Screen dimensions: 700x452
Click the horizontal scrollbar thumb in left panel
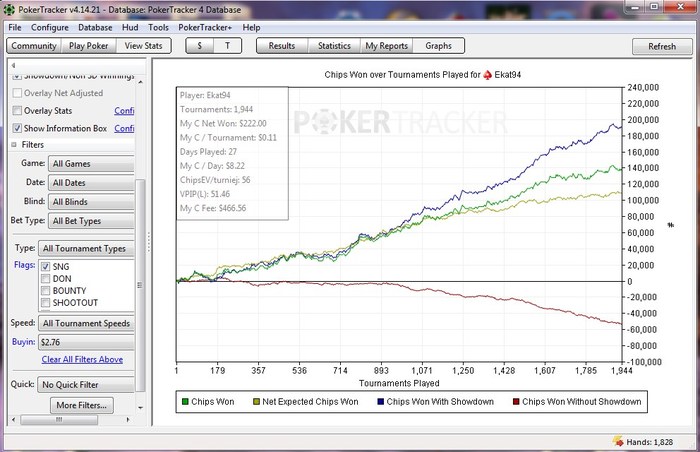(x=59, y=420)
